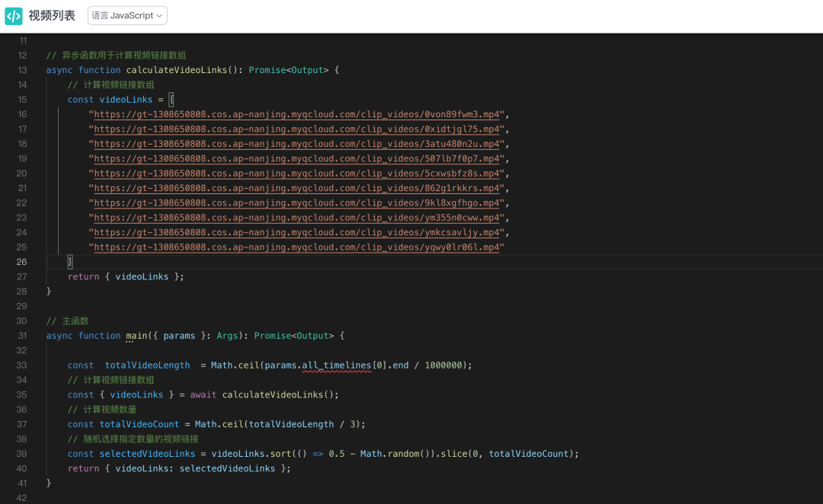Click the code editor icon beside 视频列表

[14, 16]
